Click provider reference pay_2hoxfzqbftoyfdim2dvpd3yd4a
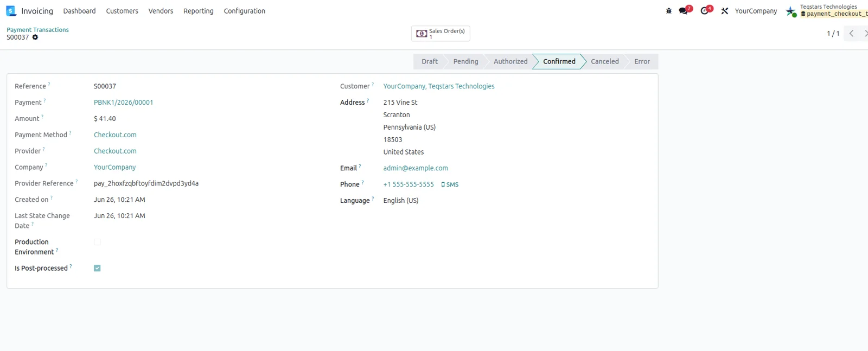 click(146, 184)
